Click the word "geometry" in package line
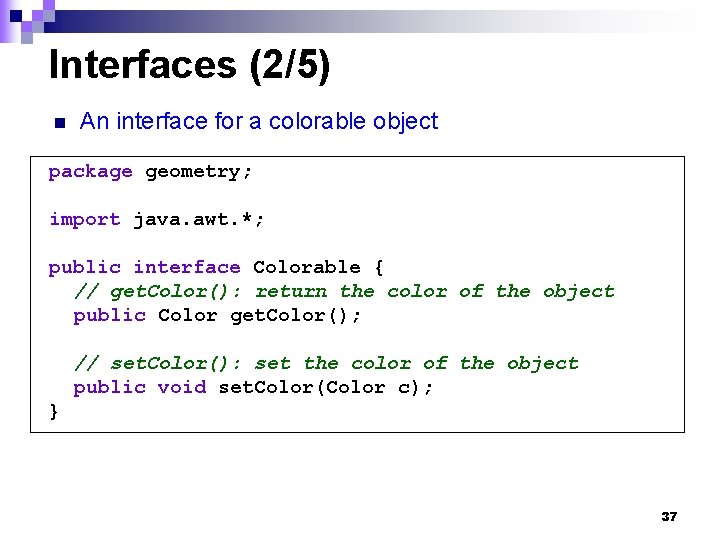 (x=193, y=172)
